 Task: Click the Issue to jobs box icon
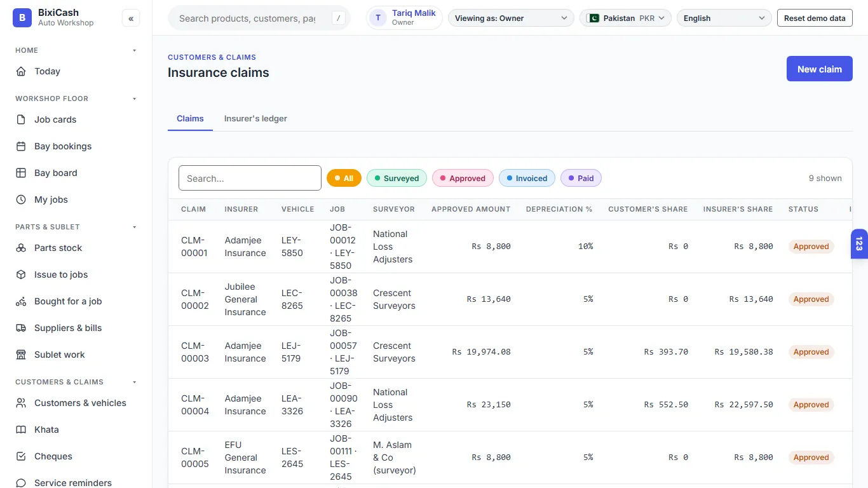[x=21, y=274]
